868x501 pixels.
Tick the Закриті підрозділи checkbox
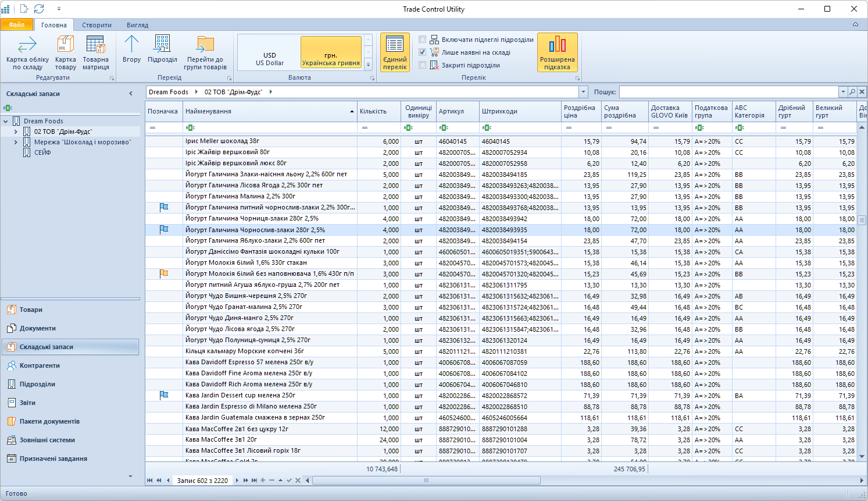tap(423, 65)
